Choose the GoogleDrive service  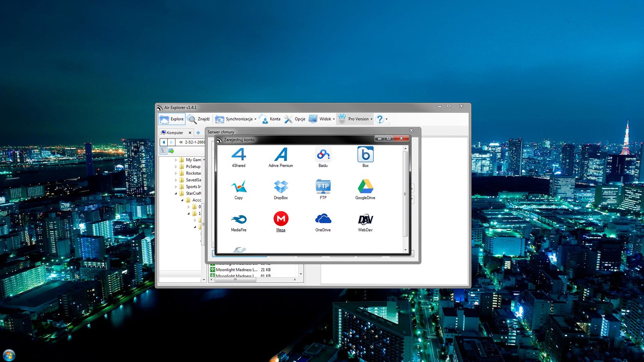[x=365, y=190]
